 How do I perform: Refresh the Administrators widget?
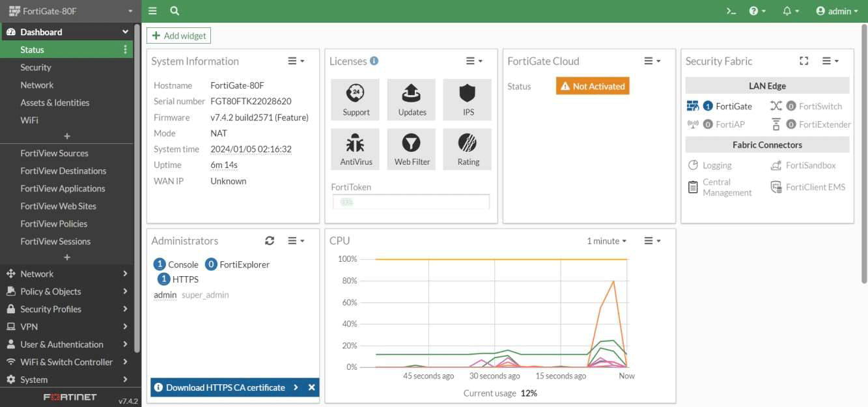(270, 241)
